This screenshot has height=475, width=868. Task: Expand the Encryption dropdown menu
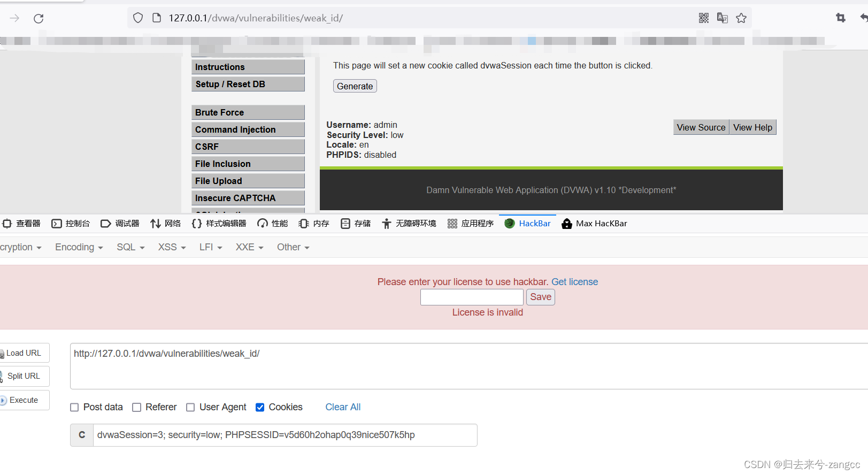coord(21,247)
